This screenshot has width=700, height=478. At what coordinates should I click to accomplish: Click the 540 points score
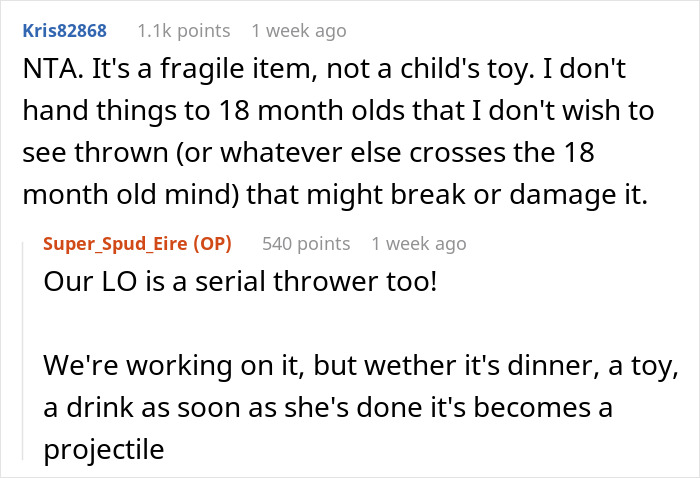306,243
